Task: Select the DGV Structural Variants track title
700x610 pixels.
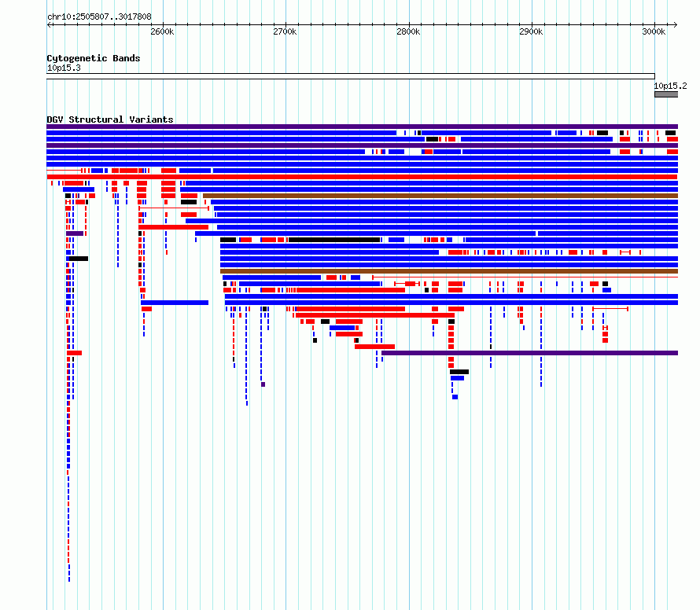Action: coord(110,119)
